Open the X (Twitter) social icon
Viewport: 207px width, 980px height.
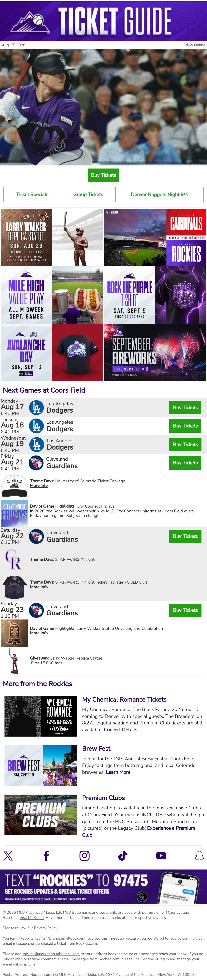coord(8,856)
